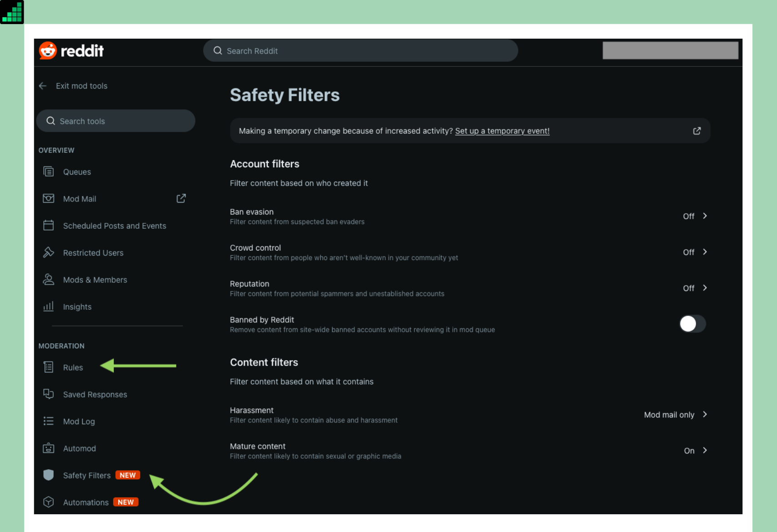Toggle the Banned by Reddit switch
777x532 pixels.
point(692,324)
